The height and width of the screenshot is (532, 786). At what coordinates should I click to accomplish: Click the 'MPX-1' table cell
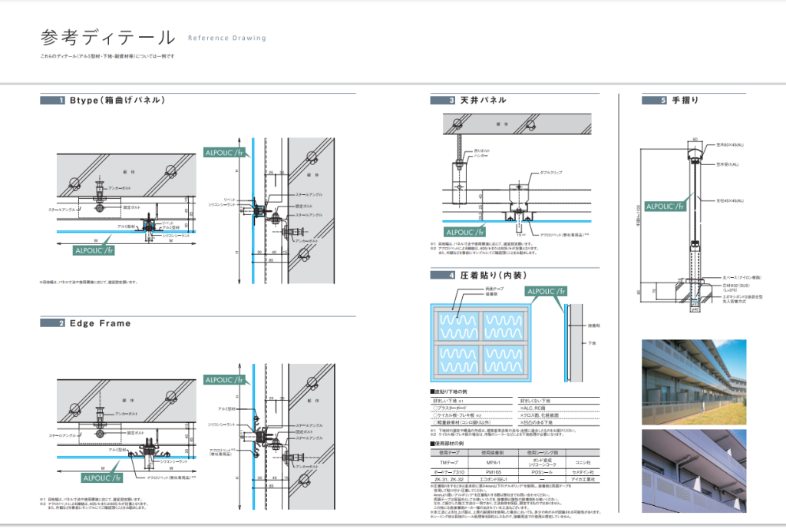(494, 463)
